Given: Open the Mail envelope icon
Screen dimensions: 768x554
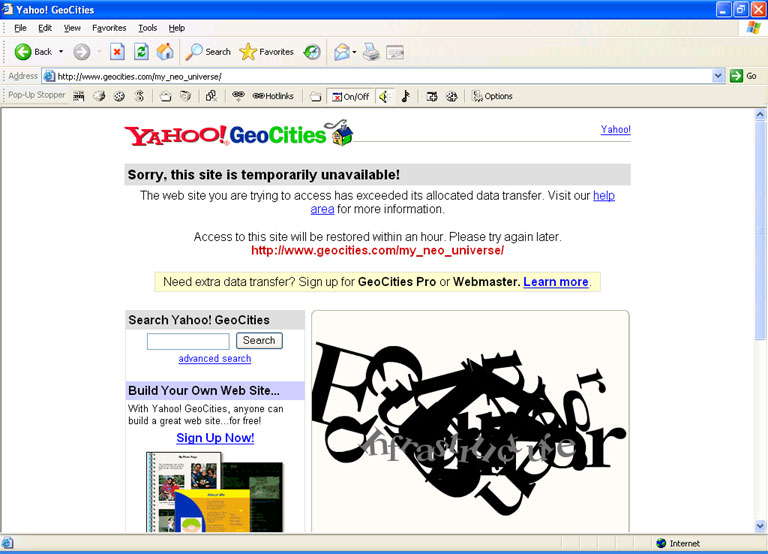Looking at the screenshot, I should click(341, 51).
